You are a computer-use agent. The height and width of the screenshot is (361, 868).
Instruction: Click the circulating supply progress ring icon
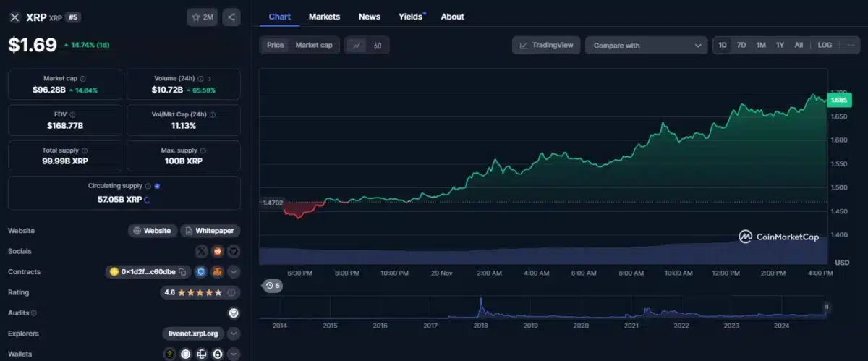click(148, 199)
